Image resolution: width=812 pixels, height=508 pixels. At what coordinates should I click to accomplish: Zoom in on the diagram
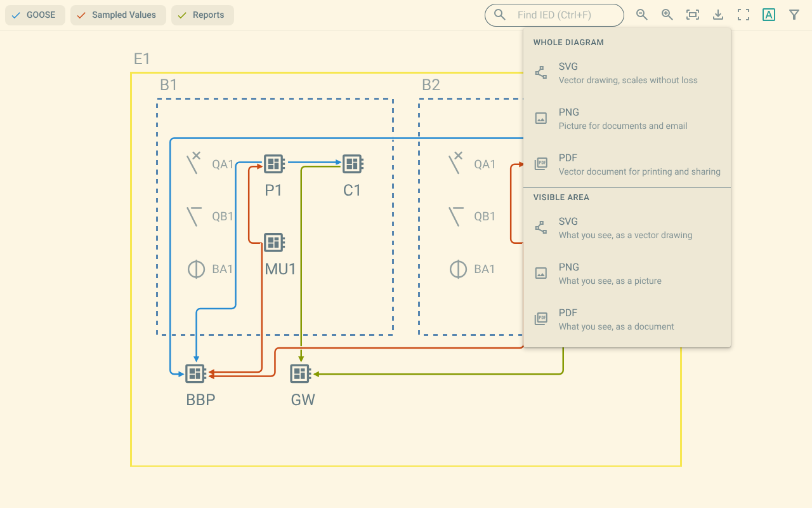pos(667,15)
